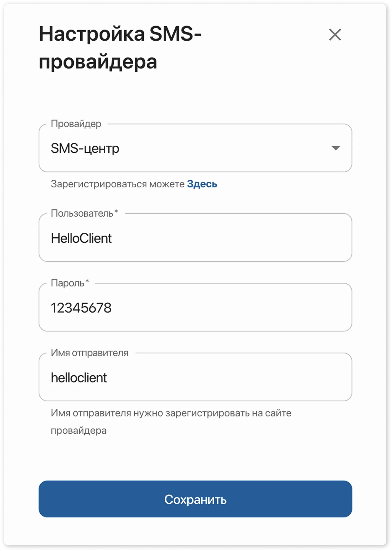Click the Имя отправителя field label
The width and height of the screenshot is (392, 551).
[x=89, y=353]
